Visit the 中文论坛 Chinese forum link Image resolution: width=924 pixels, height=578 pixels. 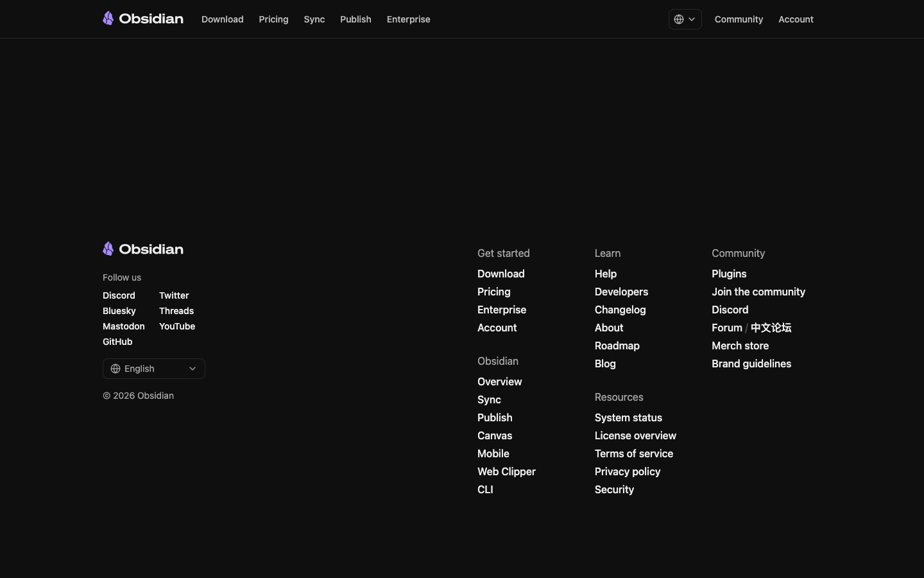pyautogui.click(x=771, y=328)
